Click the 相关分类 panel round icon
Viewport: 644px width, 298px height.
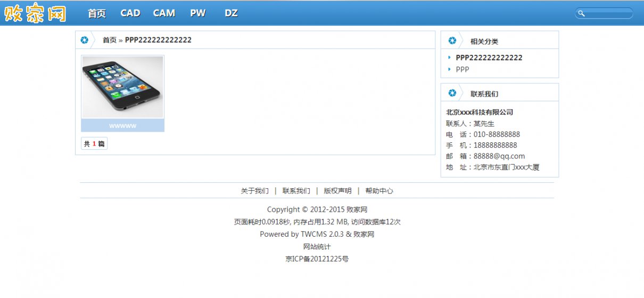click(452, 41)
